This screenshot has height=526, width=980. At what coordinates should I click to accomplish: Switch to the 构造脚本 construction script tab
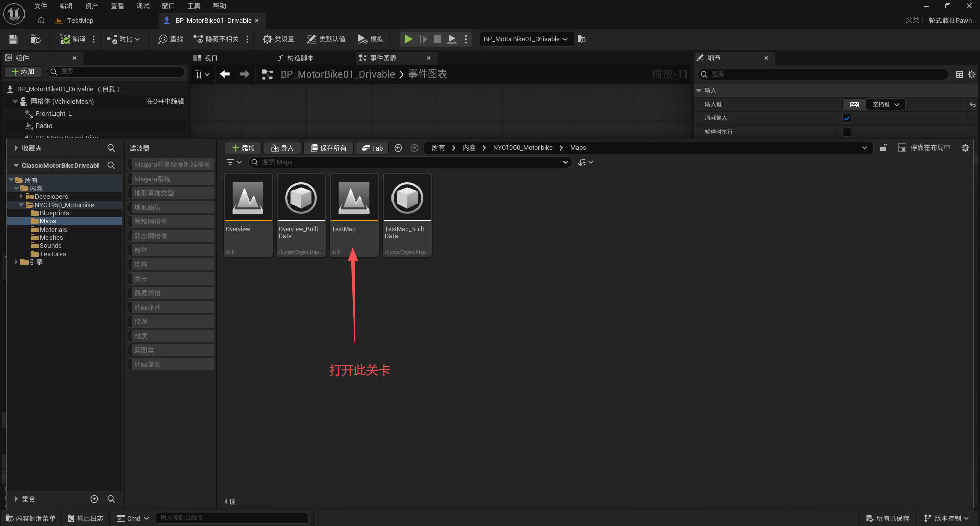coord(296,58)
